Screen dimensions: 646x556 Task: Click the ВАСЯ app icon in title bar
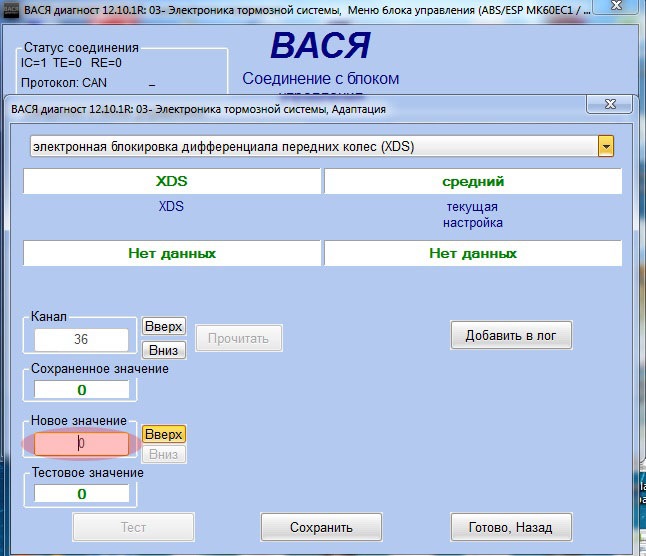point(11,9)
